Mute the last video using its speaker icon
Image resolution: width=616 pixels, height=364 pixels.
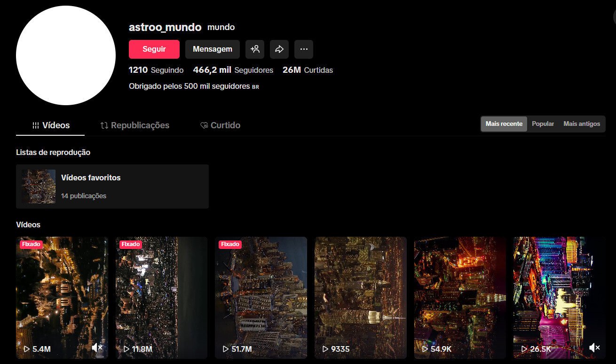(x=594, y=347)
